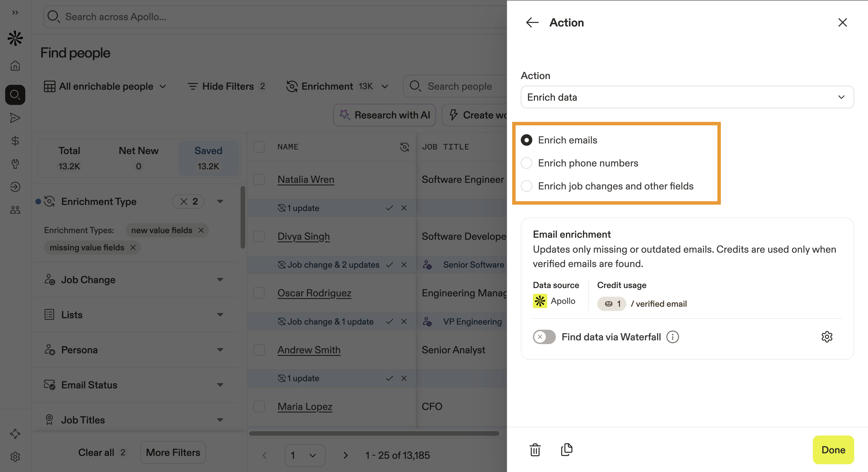
Task: Open the Enrich data action dropdown
Action: [x=687, y=97]
